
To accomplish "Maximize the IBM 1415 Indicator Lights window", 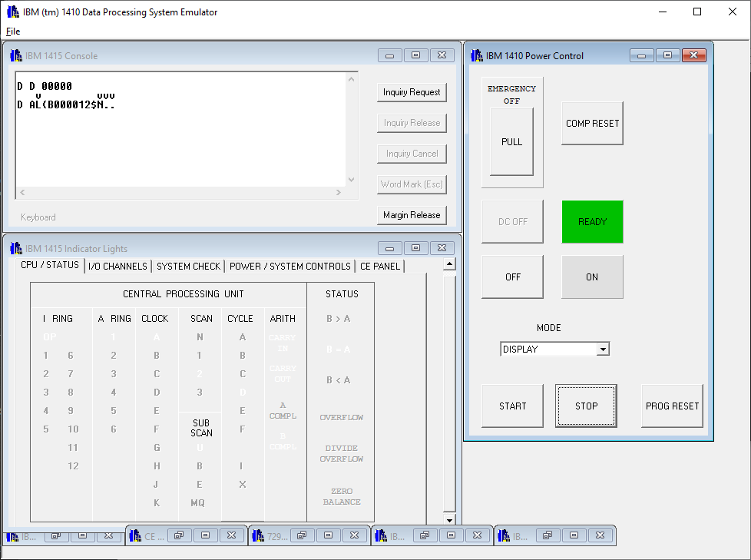I will click(x=415, y=248).
